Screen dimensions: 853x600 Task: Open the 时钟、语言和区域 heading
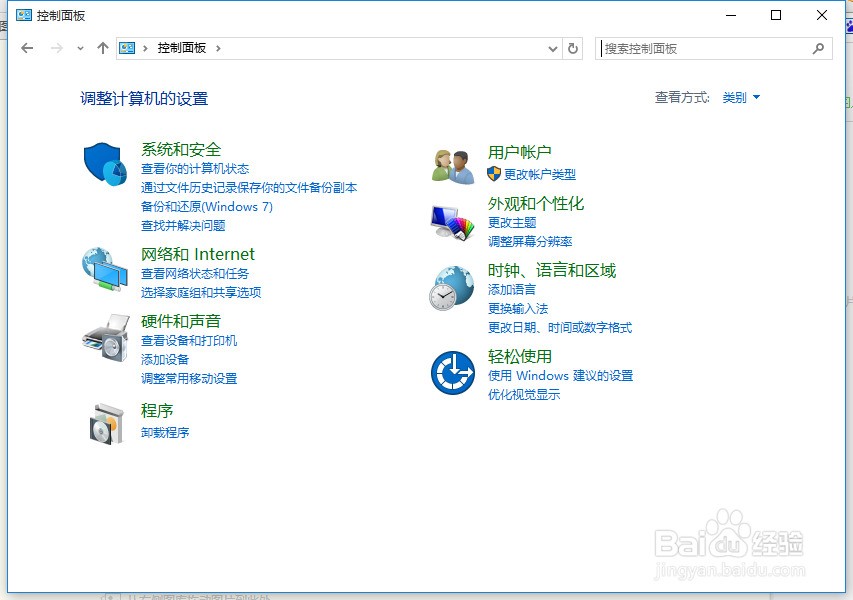point(552,270)
